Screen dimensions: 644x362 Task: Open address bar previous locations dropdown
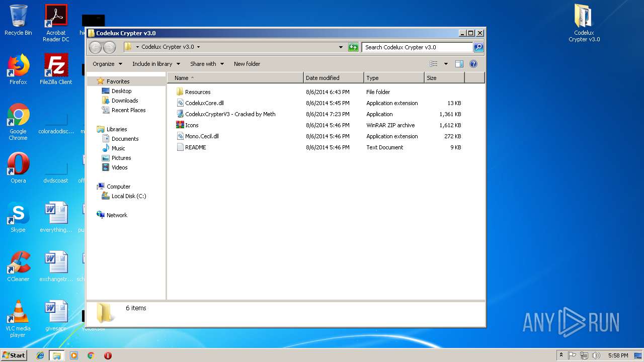tap(341, 47)
